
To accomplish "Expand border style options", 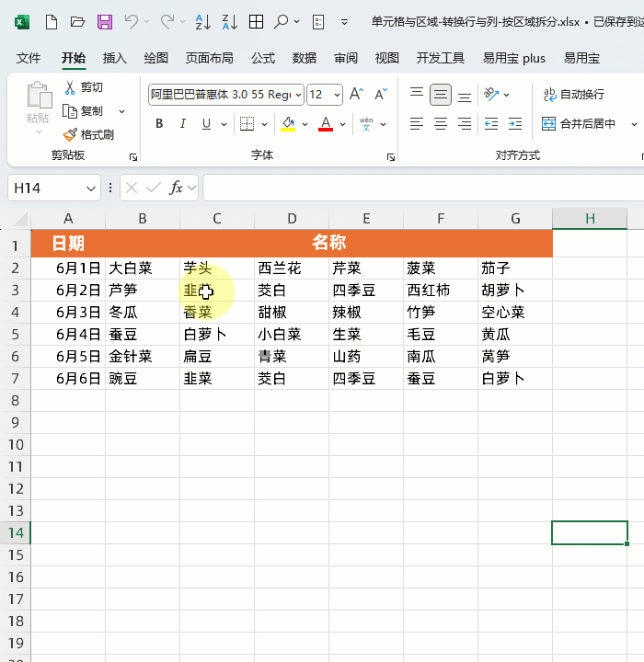I will [x=265, y=124].
